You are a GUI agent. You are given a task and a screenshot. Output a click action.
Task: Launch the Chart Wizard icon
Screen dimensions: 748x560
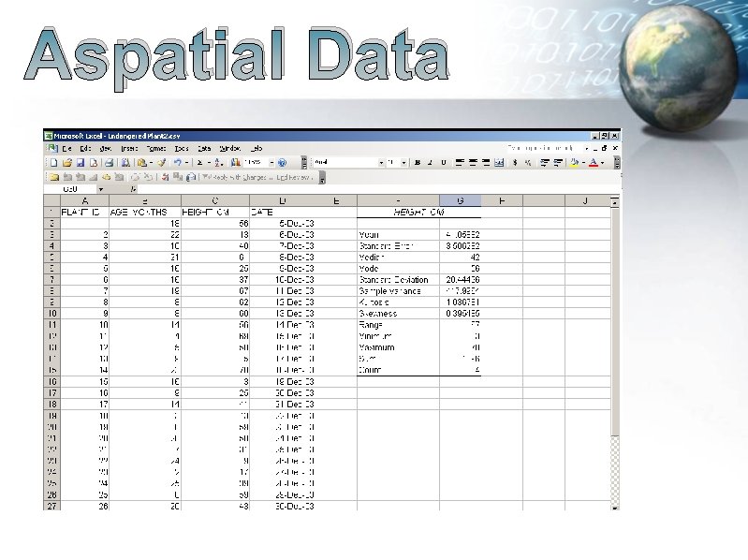pos(235,163)
